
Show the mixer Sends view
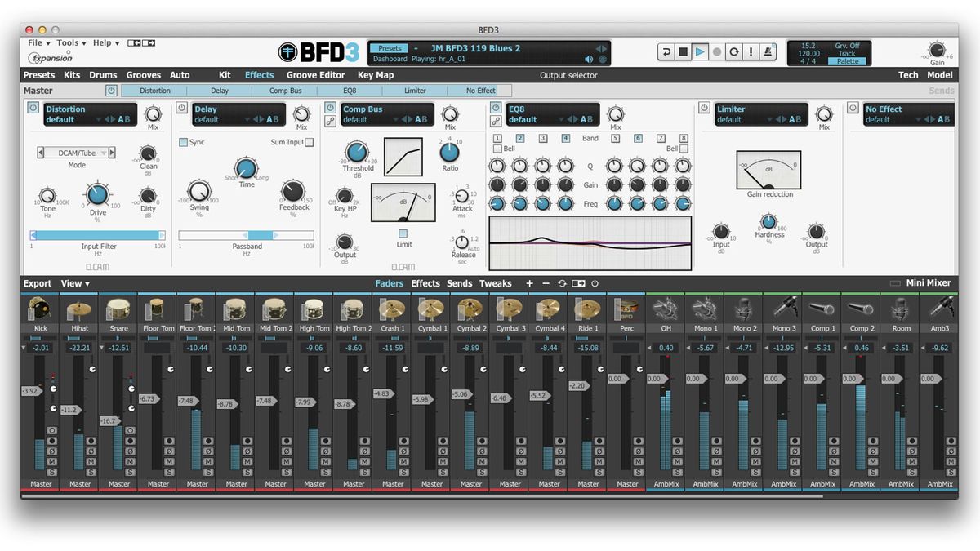click(459, 283)
